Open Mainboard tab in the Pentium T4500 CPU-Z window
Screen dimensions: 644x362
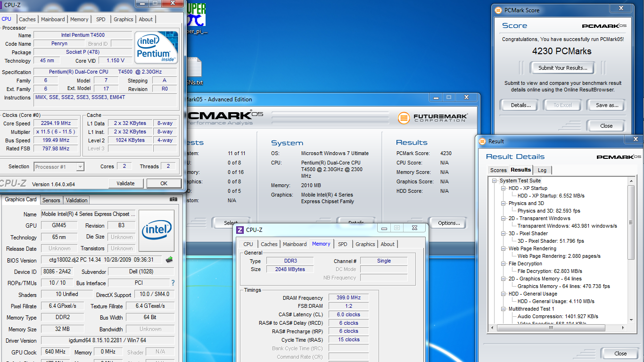pos(53,19)
